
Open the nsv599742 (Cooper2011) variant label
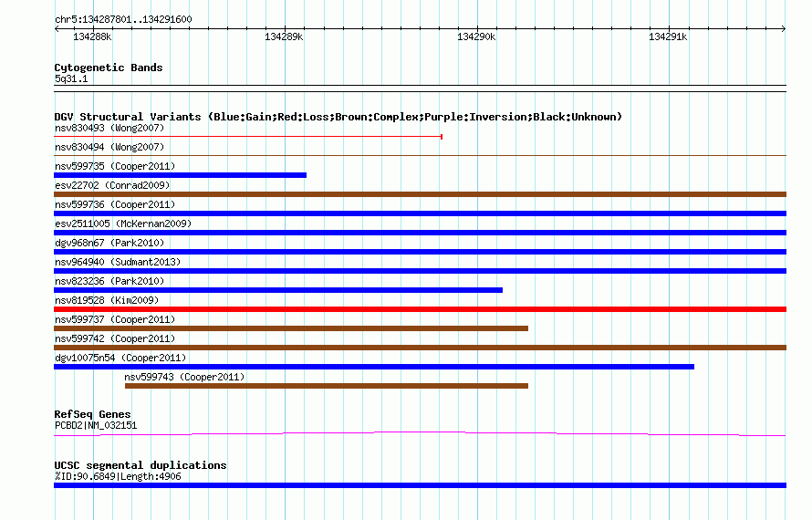pos(115,338)
